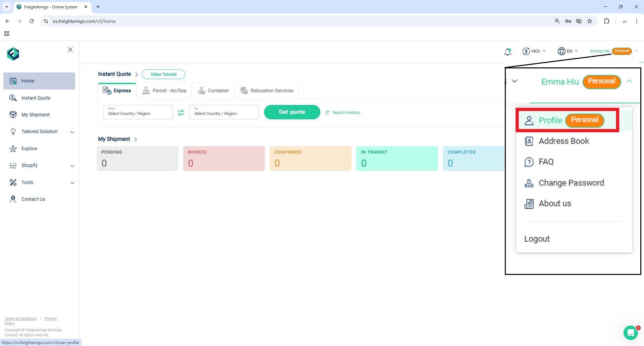Screen dimensions: 644x346
Task: Reload the page in browser
Action: click(x=32, y=21)
